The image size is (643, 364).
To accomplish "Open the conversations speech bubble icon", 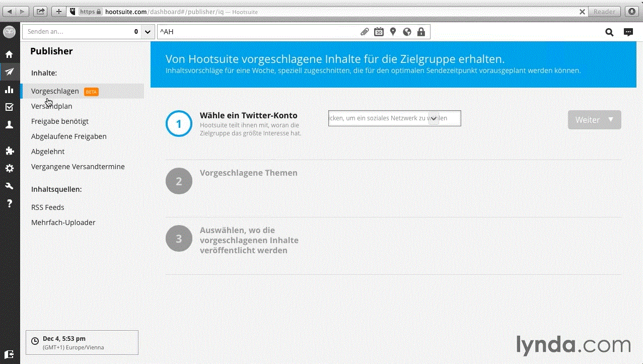I will [x=628, y=32].
